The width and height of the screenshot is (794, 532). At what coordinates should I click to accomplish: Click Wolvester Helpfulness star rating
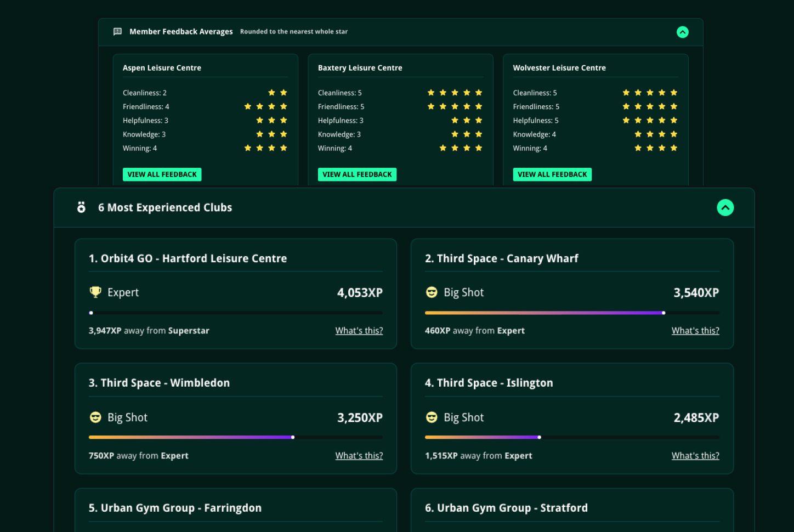[x=650, y=120]
